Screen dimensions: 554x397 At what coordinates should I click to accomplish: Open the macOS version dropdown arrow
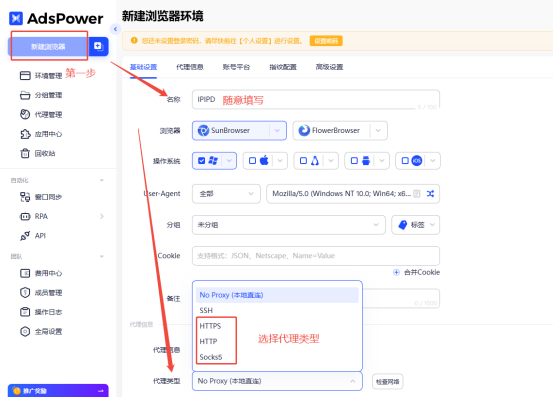[280, 161]
